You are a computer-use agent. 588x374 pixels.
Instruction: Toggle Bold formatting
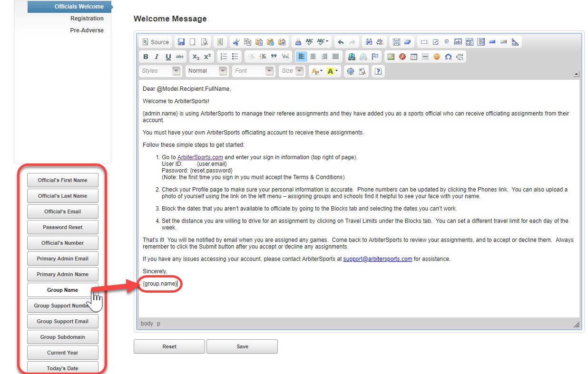[x=146, y=57]
